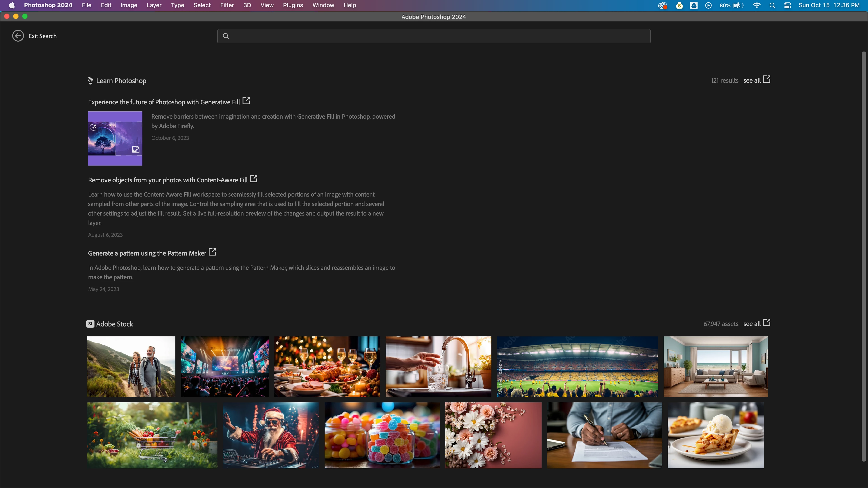Open the Filter menu

227,5
